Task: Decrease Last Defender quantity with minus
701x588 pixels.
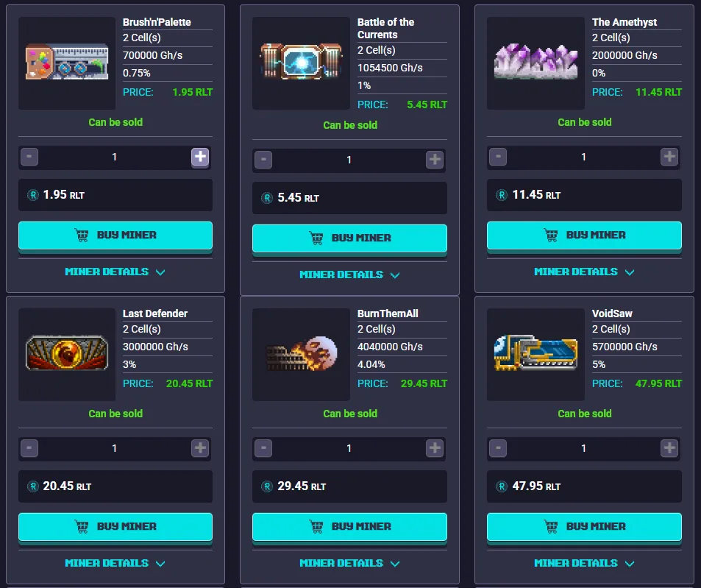Action: pyautogui.click(x=29, y=448)
